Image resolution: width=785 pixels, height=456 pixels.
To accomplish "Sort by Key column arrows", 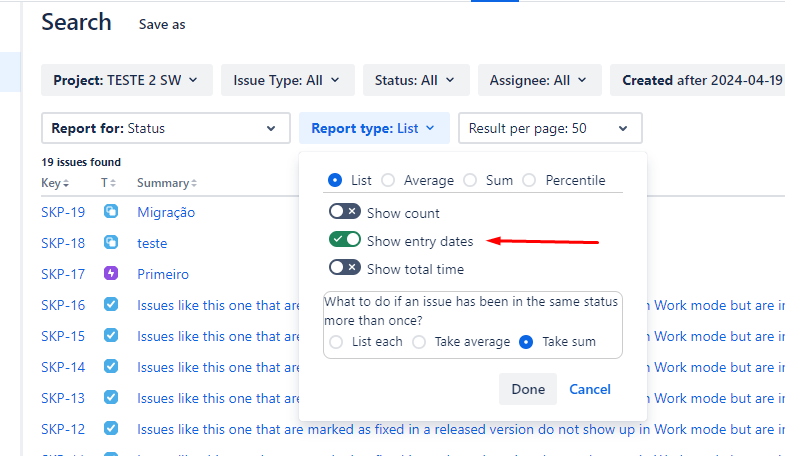I will pyautogui.click(x=66, y=184).
